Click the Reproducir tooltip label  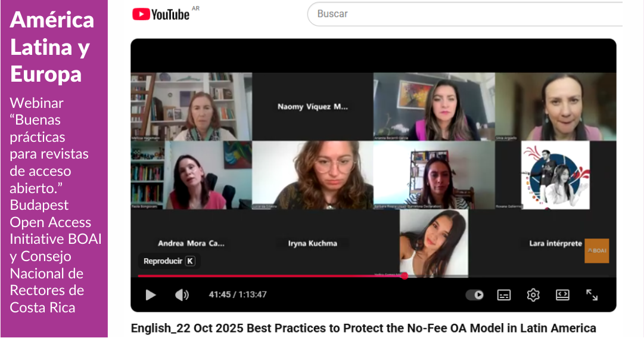169,261
